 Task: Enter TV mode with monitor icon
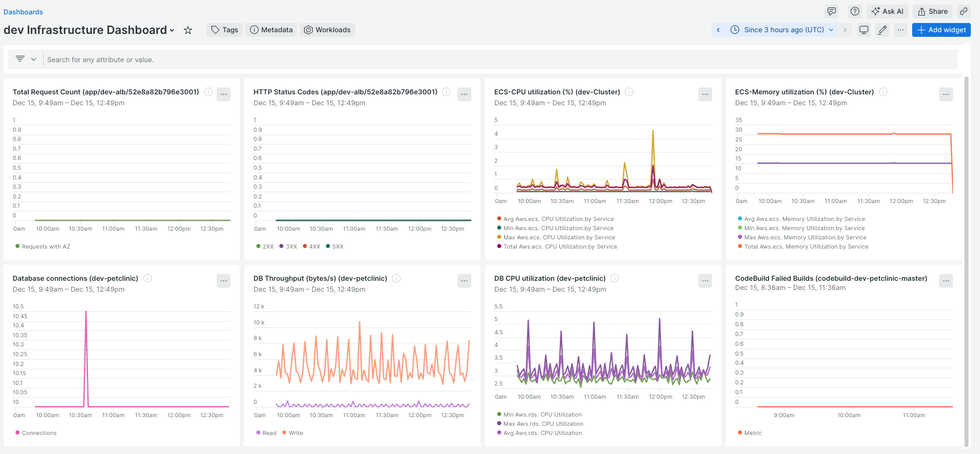(863, 30)
